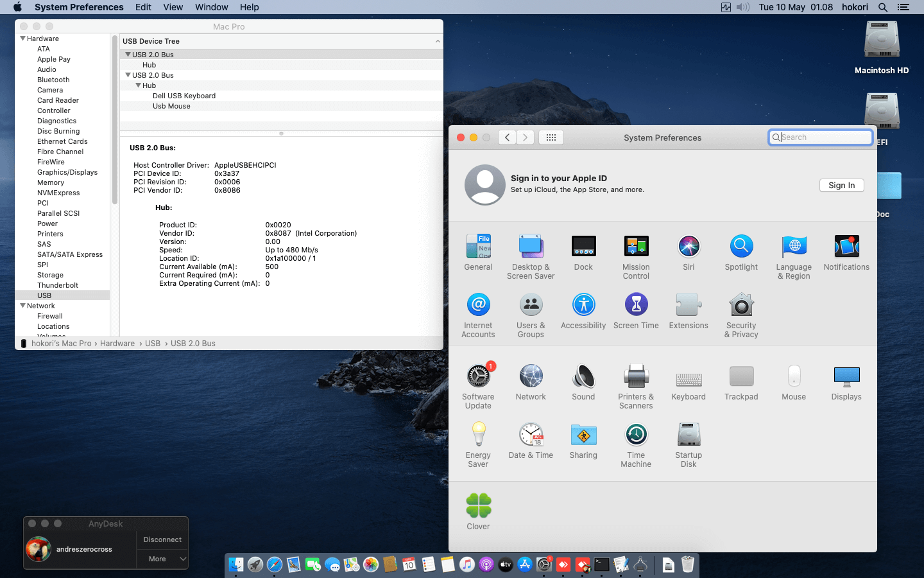The height and width of the screenshot is (578, 924).
Task: Click the Sign In button
Action: pyautogui.click(x=841, y=185)
